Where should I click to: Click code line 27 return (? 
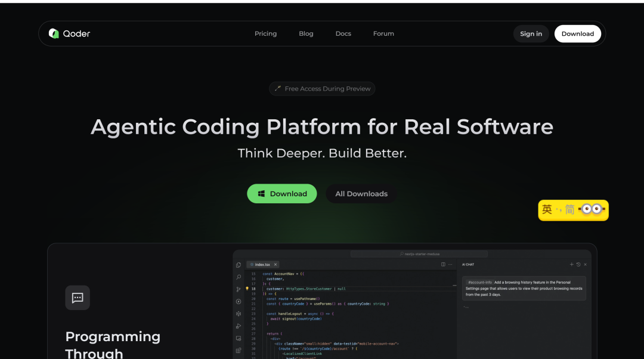[x=274, y=333]
